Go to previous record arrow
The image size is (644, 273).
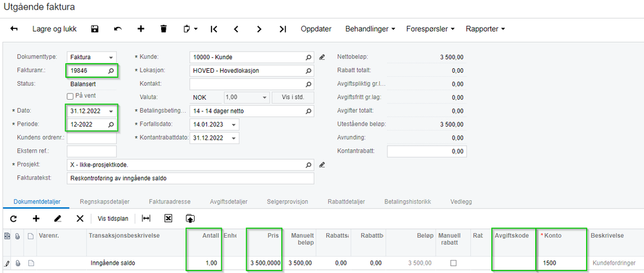coord(236,29)
